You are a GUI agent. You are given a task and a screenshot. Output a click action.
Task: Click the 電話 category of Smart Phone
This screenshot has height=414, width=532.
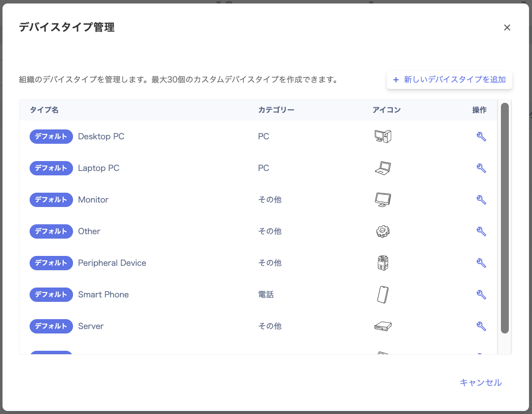click(x=266, y=294)
